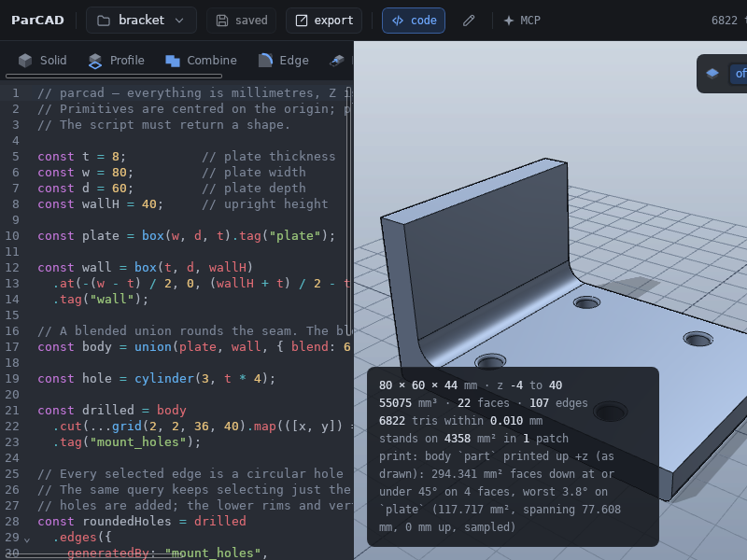The width and height of the screenshot is (747, 560).
Task: Click line 28 'const roundedHoles = drilled'
Action: click(x=142, y=522)
